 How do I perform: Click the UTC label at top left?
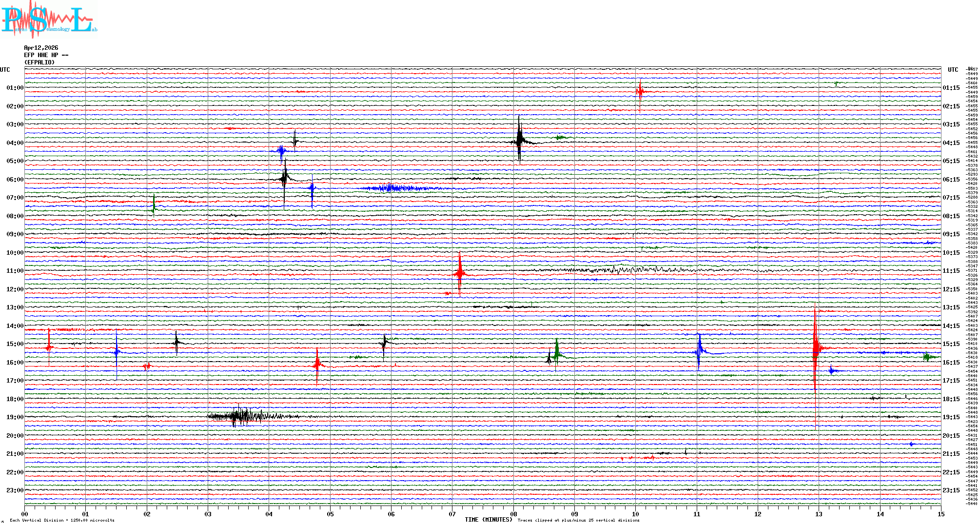click(x=5, y=70)
